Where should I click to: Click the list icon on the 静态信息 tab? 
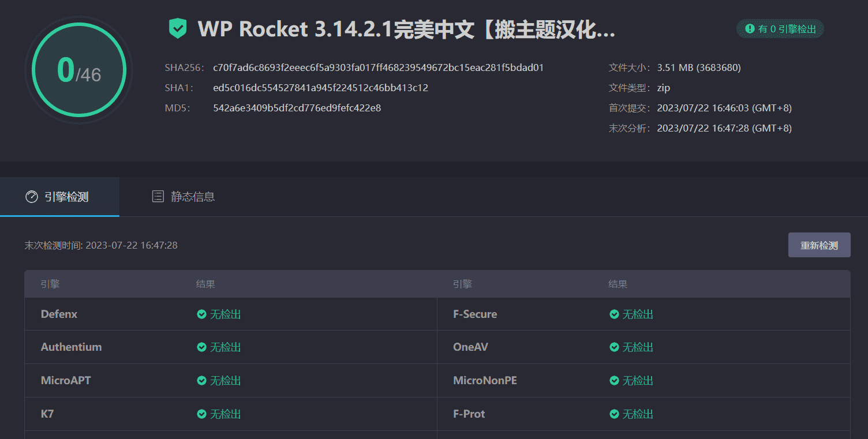tap(158, 197)
